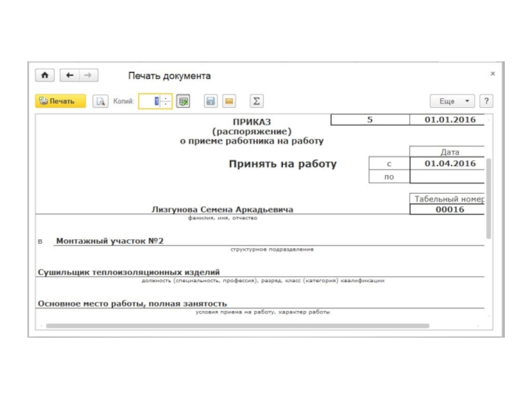532x399 pixels.
Task: Click the vertical scrollbar of document
Action: click(x=489, y=199)
